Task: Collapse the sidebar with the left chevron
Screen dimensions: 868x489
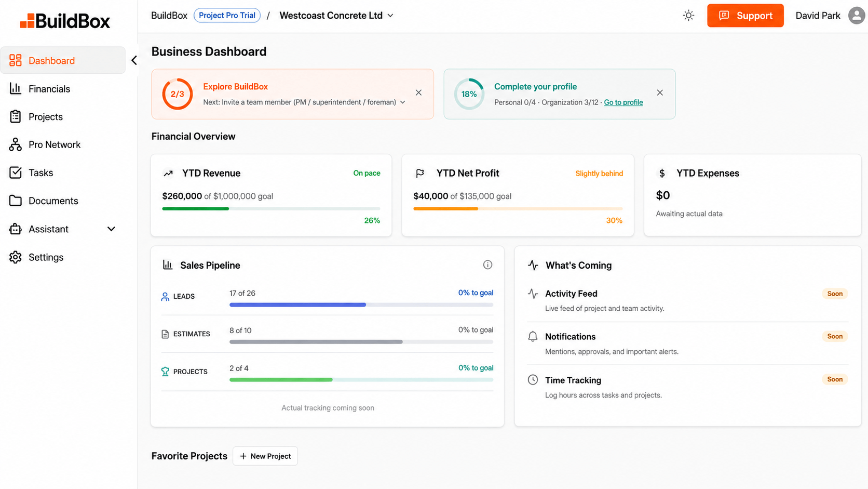Action: coord(134,60)
